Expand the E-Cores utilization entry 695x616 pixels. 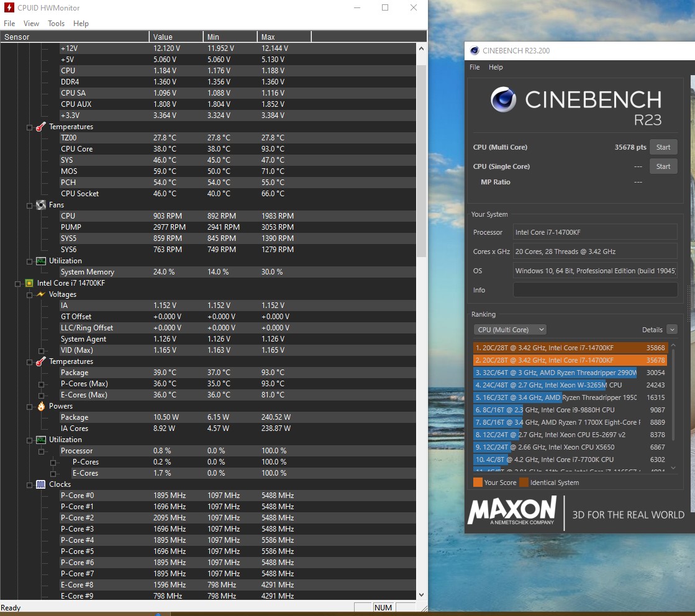pos(53,474)
